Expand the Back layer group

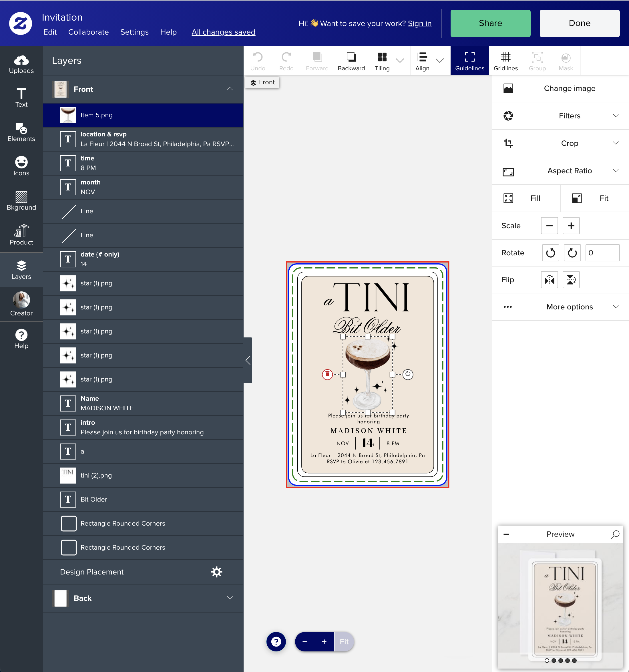[230, 598]
